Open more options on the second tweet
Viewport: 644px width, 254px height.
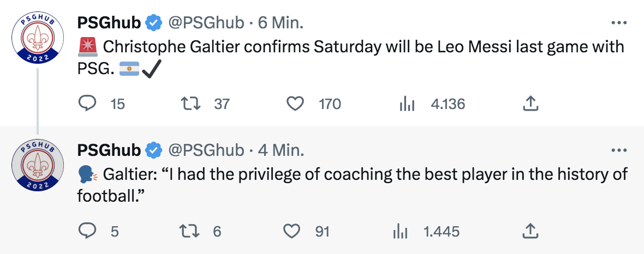point(618,150)
